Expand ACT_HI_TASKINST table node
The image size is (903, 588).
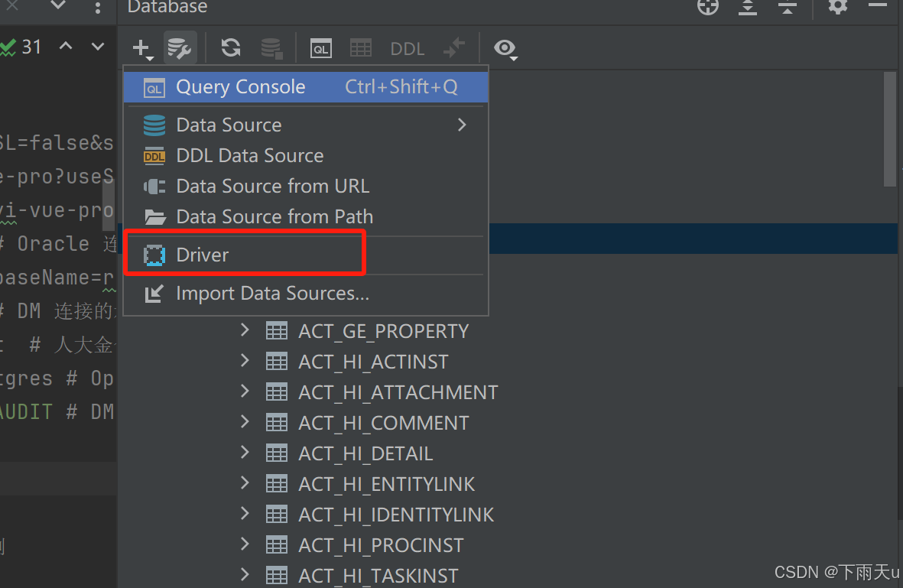pos(245,574)
